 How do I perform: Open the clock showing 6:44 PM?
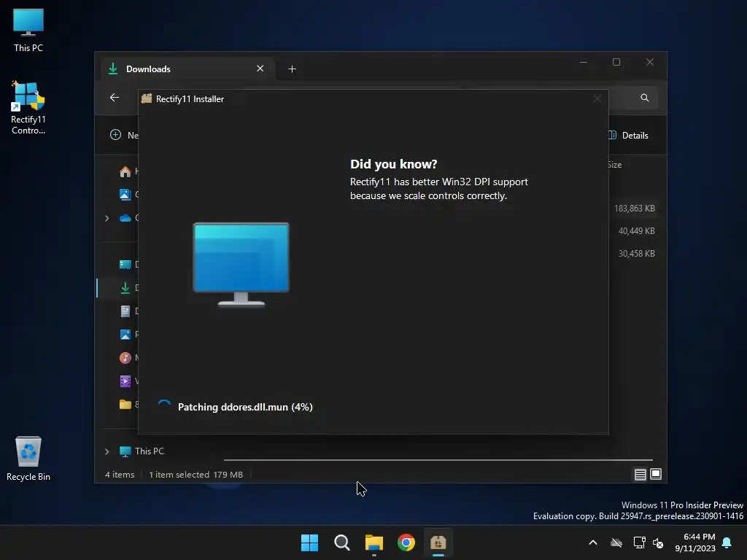695,542
